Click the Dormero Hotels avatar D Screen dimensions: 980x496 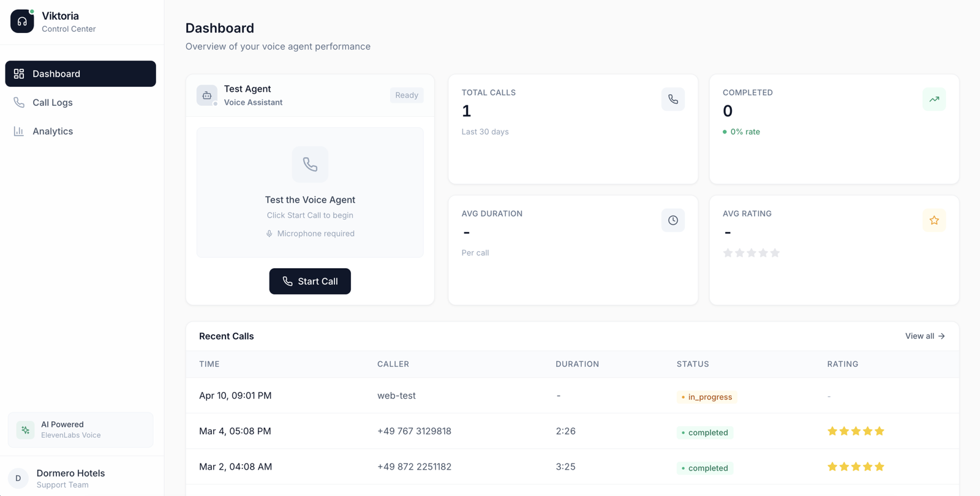[18, 478]
